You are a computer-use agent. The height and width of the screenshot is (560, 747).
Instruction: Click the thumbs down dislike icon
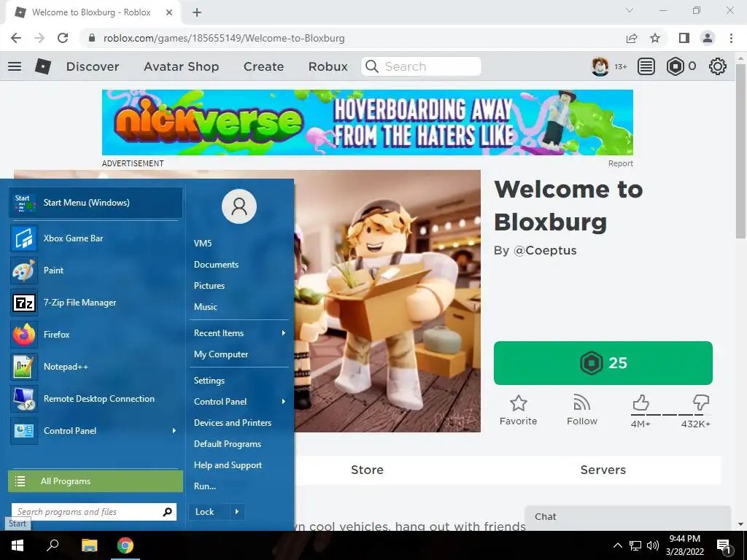[701, 402]
